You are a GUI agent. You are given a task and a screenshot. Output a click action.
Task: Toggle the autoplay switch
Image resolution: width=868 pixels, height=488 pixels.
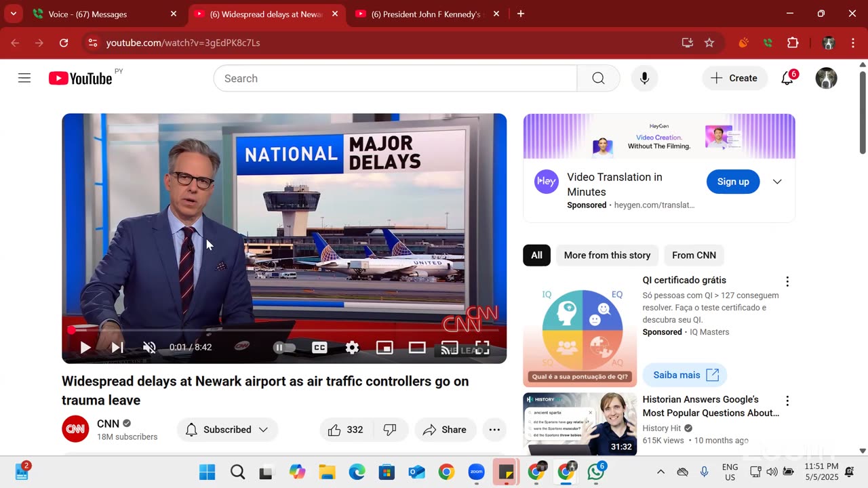(x=284, y=348)
